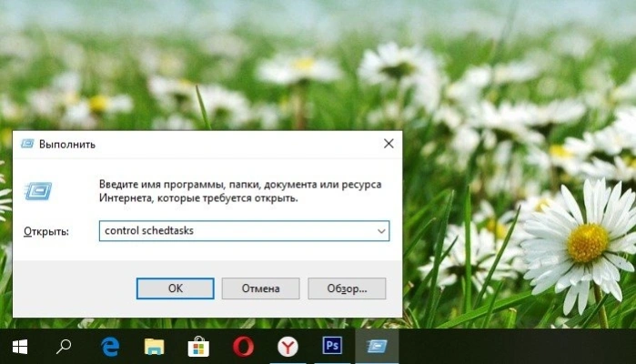Viewport: 636px width, 364px height.
Task: Click the Run icon in title bar
Action: click(x=27, y=144)
